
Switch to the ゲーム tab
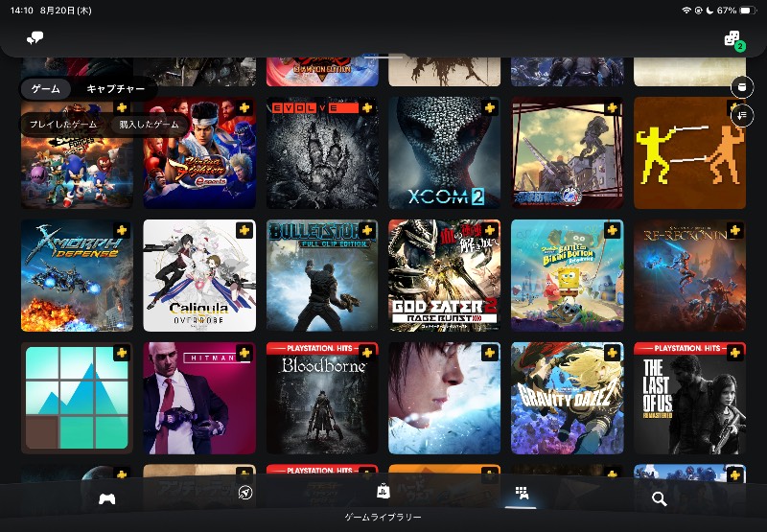point(45,88)
